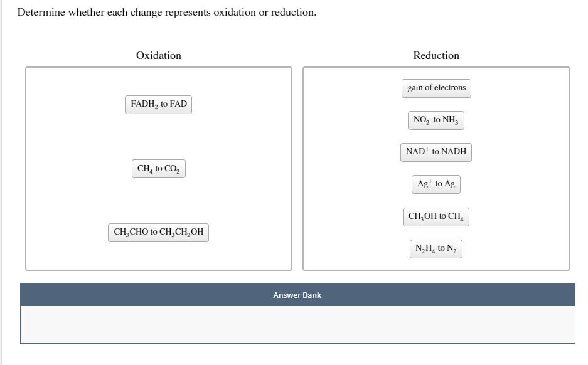Click the Oxidation column heading
The height and width of the screenshot is (365, 588).
click(x=158, y=55)
